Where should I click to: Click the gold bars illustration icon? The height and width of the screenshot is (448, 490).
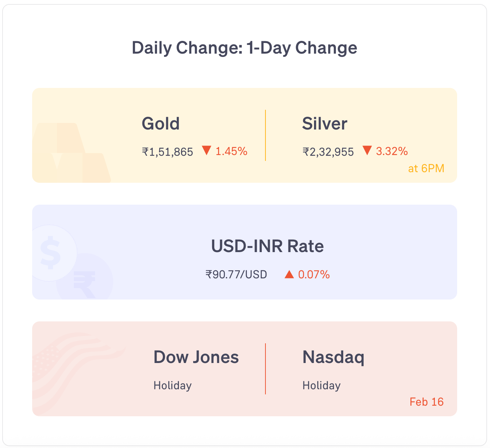(71, 152)
